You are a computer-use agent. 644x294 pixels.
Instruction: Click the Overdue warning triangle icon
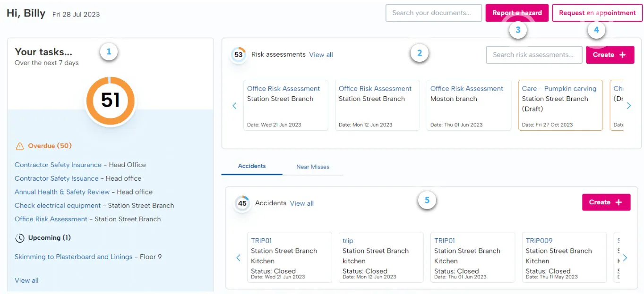(20, 146)
